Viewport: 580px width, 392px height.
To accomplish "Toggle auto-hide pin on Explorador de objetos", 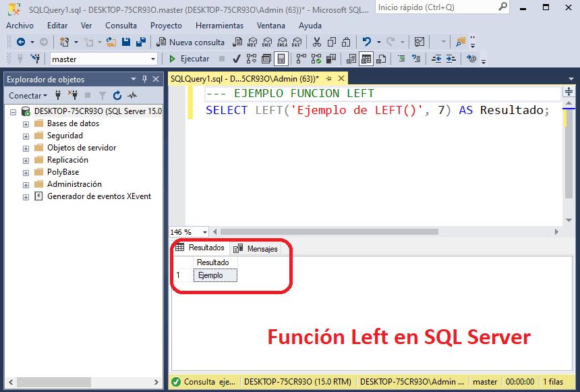I will (144, 79).
